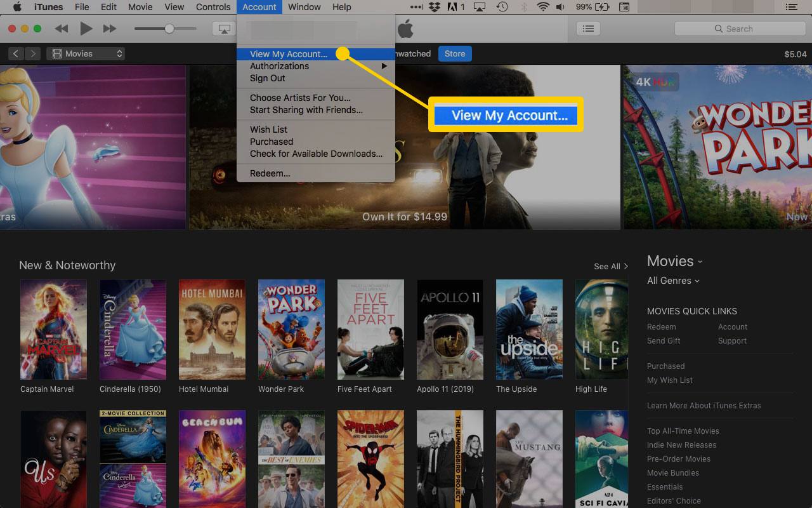Screen dimensions: 812x508
Task: Open the AirPlay output icon
Action: coord(225,29)
